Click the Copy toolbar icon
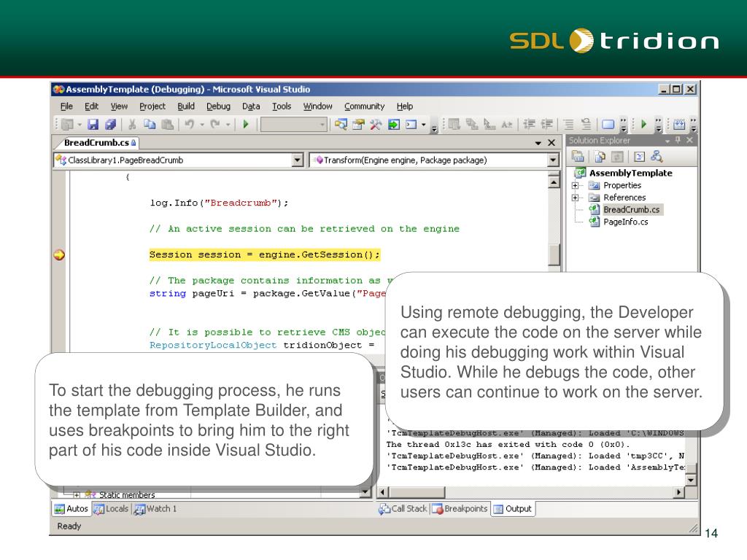Image resolution: width=747 pixels, height=560 pixels. tap(150, 125)
